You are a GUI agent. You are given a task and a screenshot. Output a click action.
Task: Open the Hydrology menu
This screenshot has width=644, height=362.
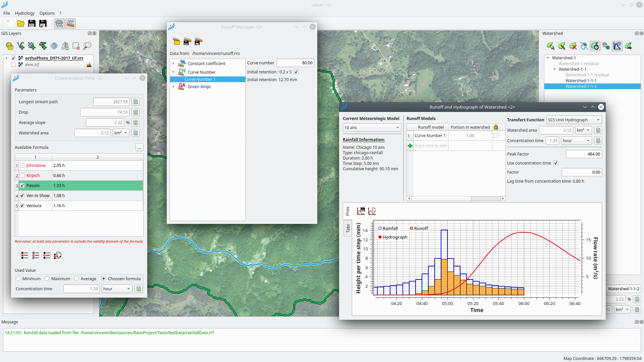pos(24,13)
